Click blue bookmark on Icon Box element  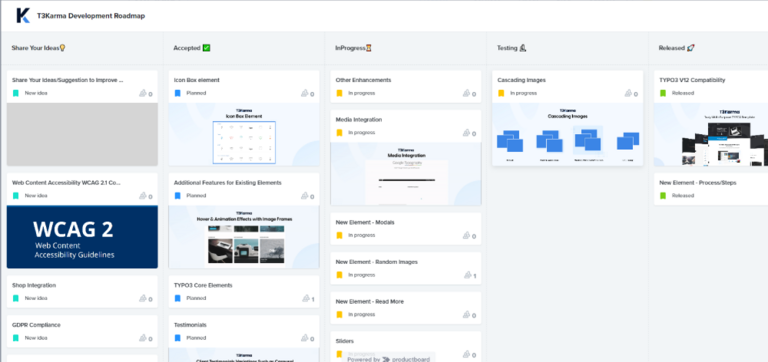177,93
